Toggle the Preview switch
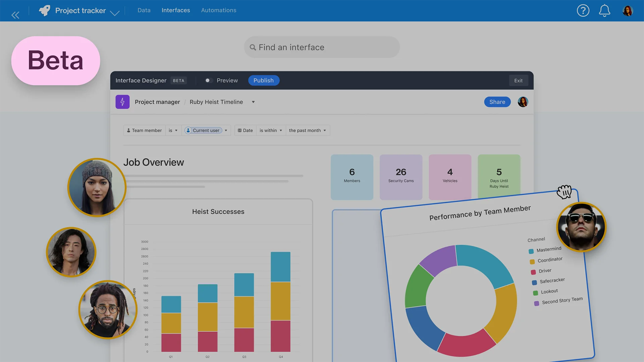This screenshot has width=644, height=362. [x=208, y=80]
